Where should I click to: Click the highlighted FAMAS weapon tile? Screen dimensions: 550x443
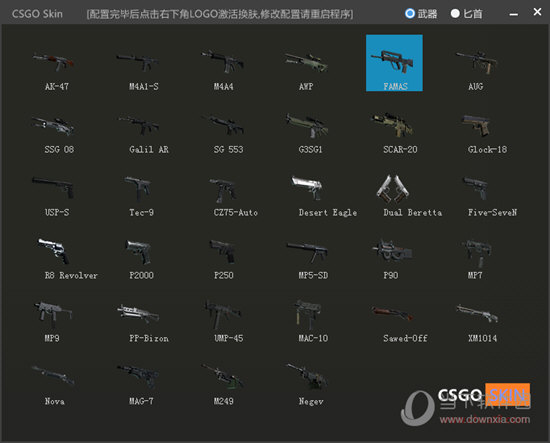(394, 63)
